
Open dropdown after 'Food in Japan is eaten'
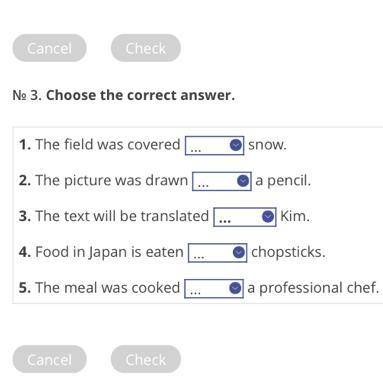pos(217,253)
